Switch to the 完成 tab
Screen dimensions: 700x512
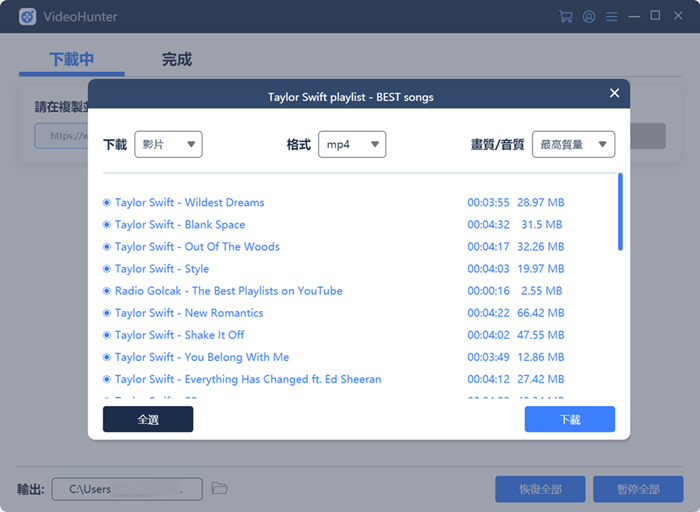(177, 59)
